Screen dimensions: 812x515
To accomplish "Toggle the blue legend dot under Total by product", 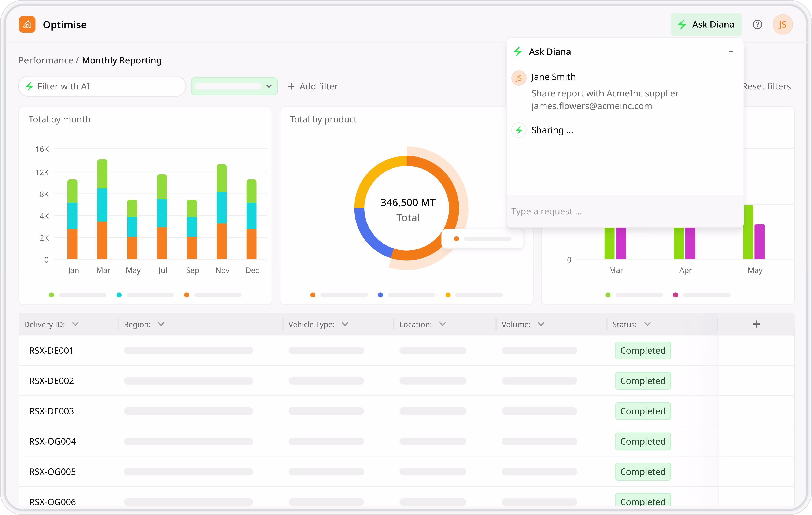I will (x=380, y=295).
